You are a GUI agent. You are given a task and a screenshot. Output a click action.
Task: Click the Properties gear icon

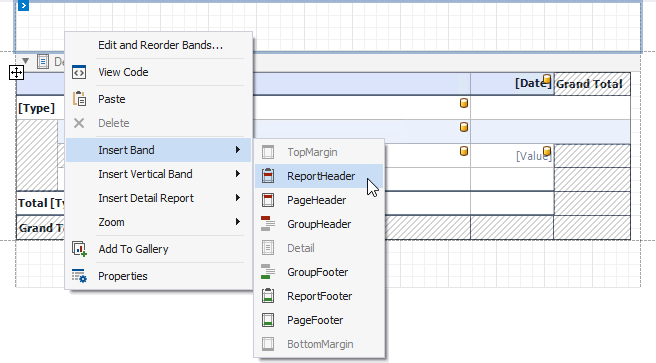click(x=79, y=276)
